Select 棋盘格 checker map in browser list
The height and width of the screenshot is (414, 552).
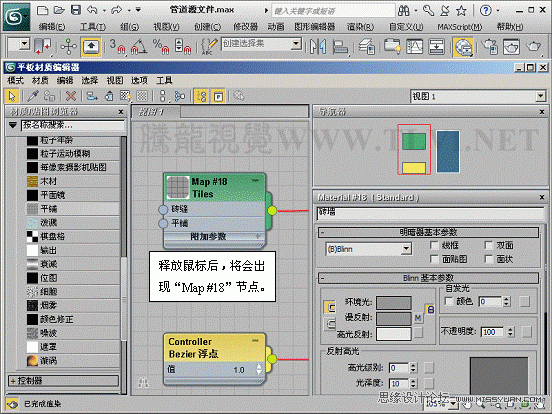[73, 237]
